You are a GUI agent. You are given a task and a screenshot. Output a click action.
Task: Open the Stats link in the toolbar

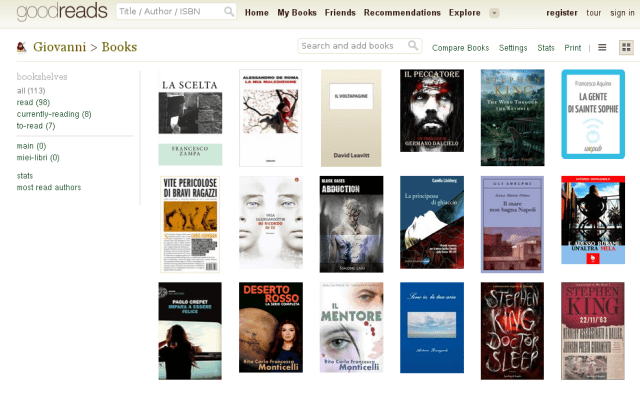pos(546,48)
